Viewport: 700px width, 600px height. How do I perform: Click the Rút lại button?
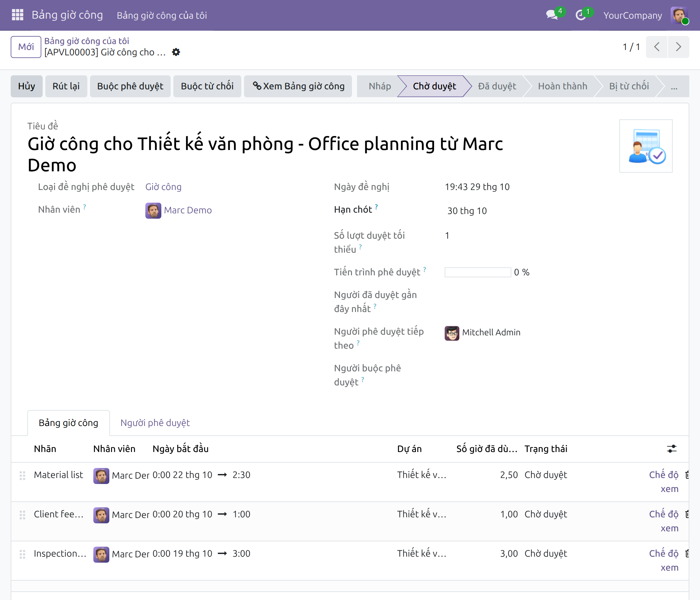(x=66, y=86)
